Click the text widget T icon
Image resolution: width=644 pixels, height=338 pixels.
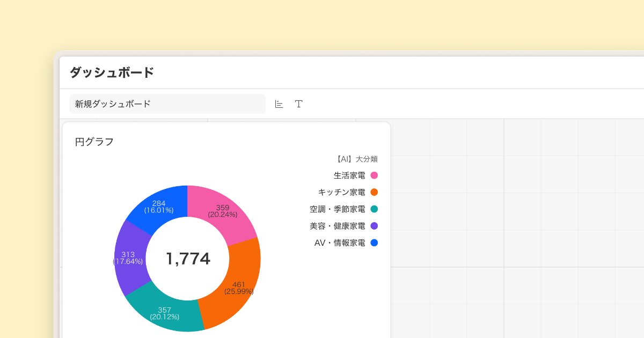click(x=299, y=104)
